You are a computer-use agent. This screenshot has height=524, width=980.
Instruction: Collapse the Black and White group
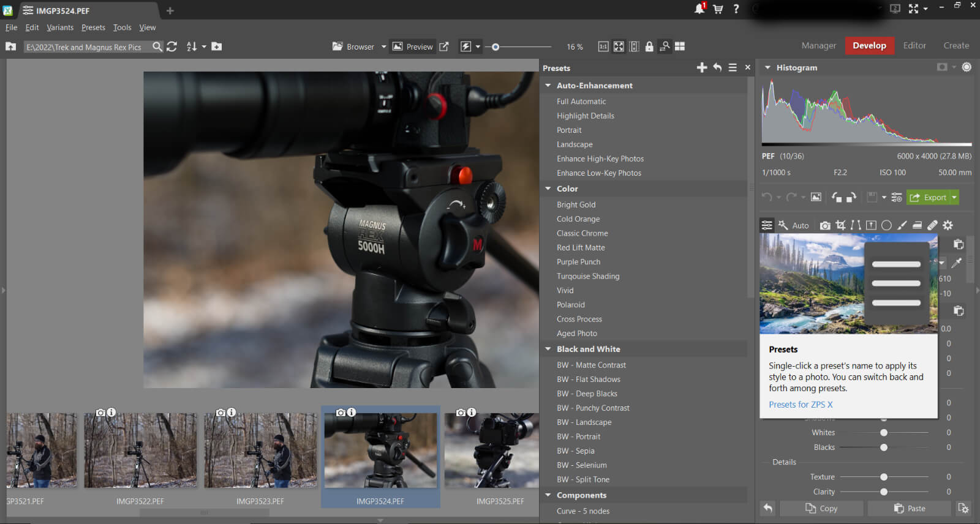(x=548, y=349)
